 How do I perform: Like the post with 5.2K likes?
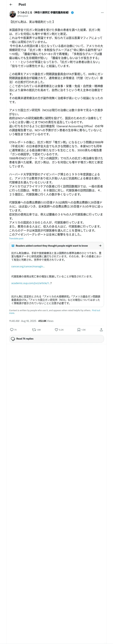coord(57,330)
